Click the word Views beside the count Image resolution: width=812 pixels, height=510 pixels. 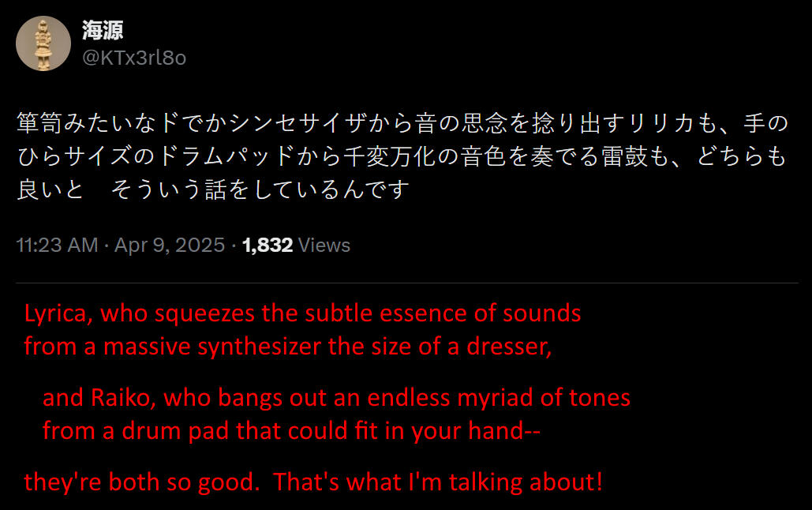point(325,245)
